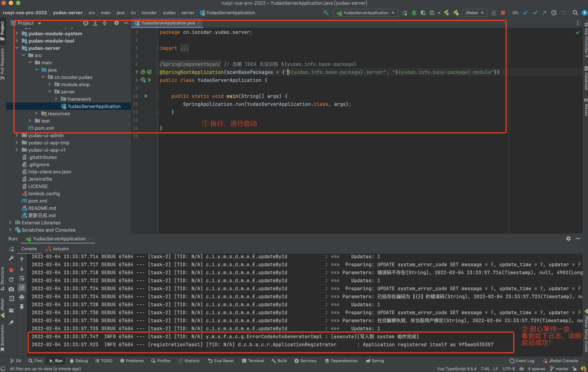Open the Terminal tool window
This screenshot has height=372, width=588.
[x=253, y=361]
